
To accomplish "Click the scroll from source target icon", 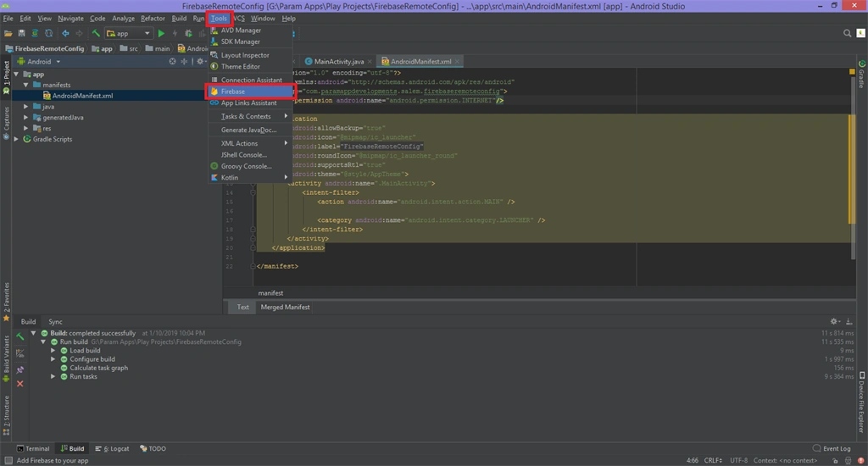I will coord(173,62).
